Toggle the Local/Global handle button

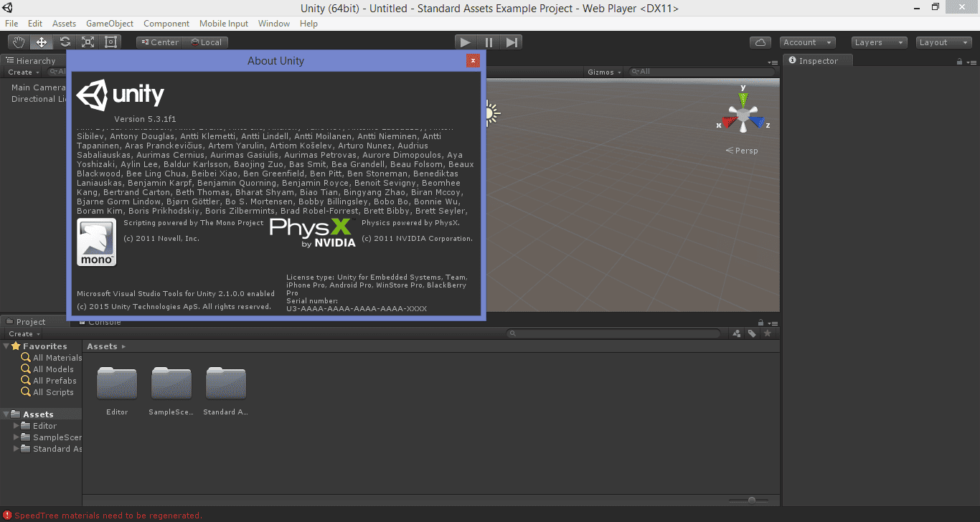205,42
